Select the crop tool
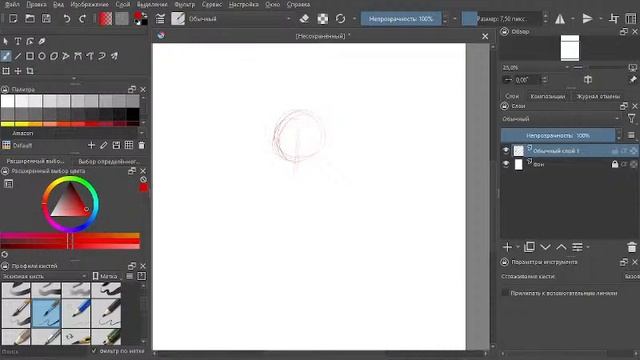This screenshot has width=640, height=360. [x=30, y=71]
